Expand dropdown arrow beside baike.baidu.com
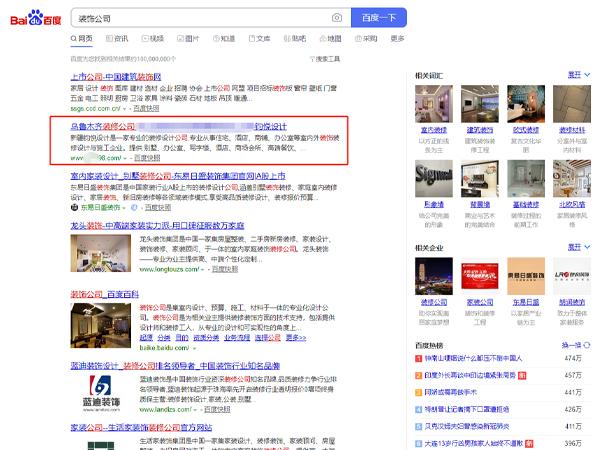 (x=194, y=348)
